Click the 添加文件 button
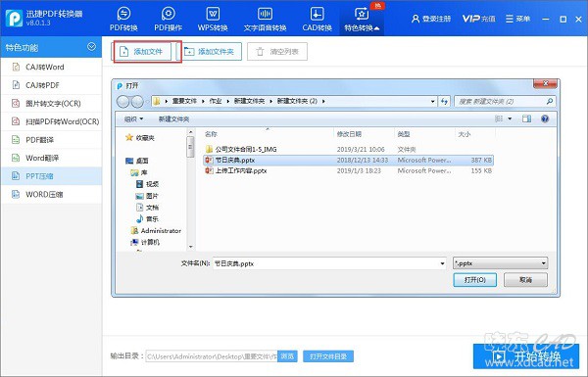Image resolution: width=588 pixels, height=377 pixels. 142,52
